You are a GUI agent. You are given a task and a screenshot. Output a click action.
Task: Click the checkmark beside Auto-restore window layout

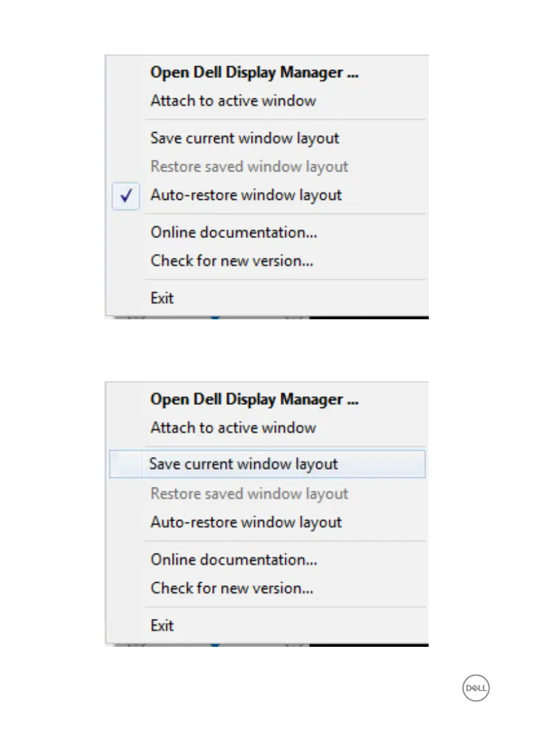coord(126,196)
